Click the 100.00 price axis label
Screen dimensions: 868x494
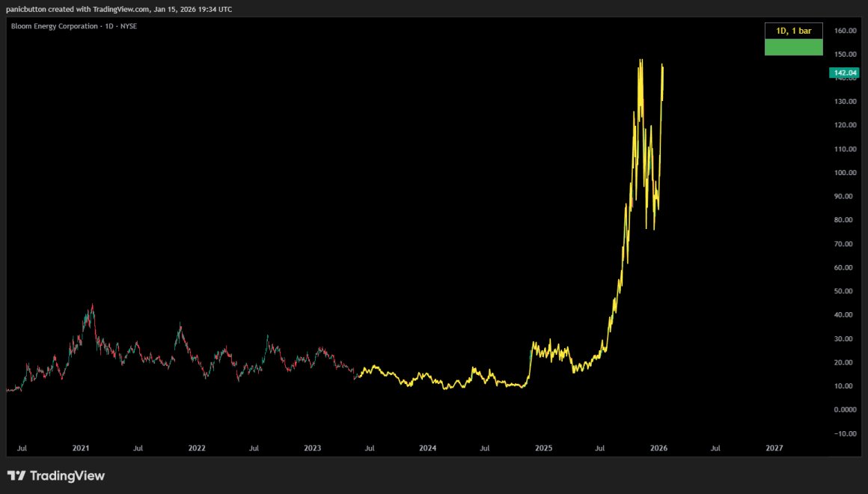pyautogui.click(x=846, y=173)
